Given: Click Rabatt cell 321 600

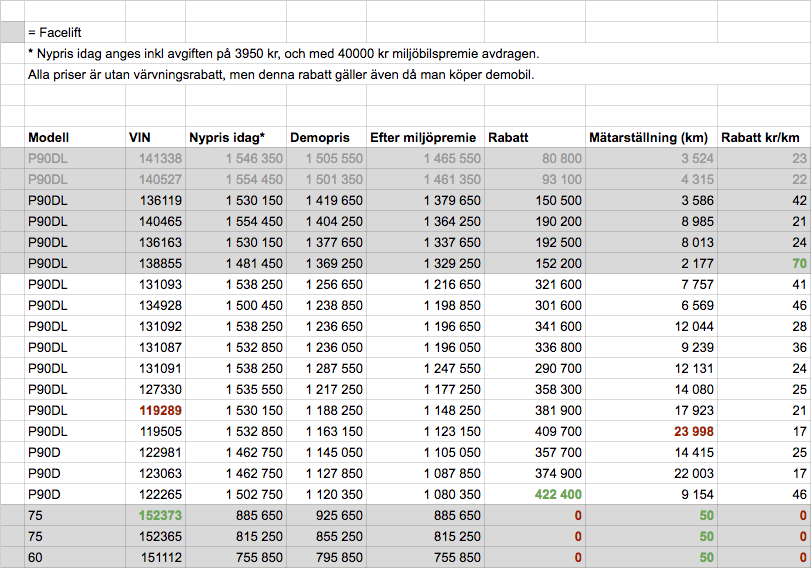Looking at the screenshot, I should [535, 285].
